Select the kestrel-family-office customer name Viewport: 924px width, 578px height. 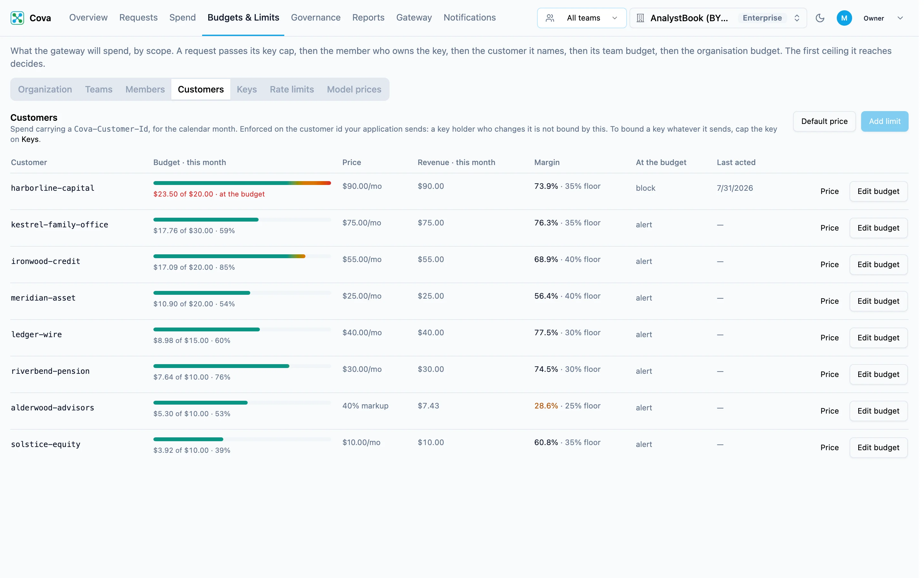pos(60,225)
